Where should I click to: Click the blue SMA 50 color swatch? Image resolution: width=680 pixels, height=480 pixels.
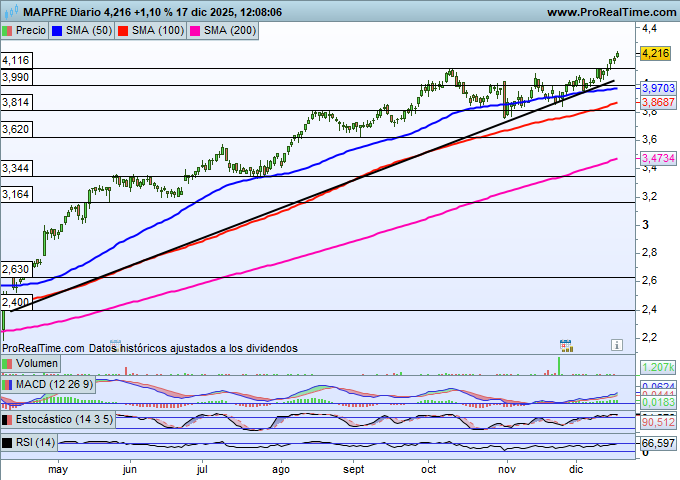tap(56, 31)
